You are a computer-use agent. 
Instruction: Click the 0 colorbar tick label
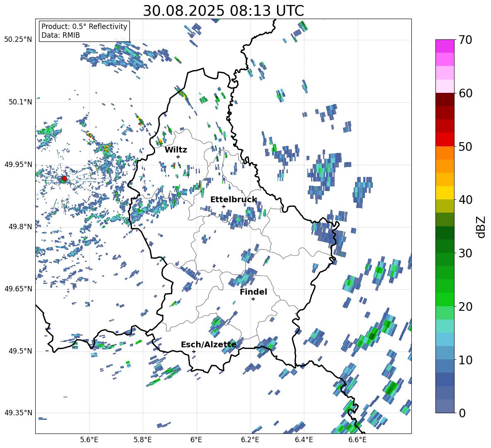click(x=462, y=413)
